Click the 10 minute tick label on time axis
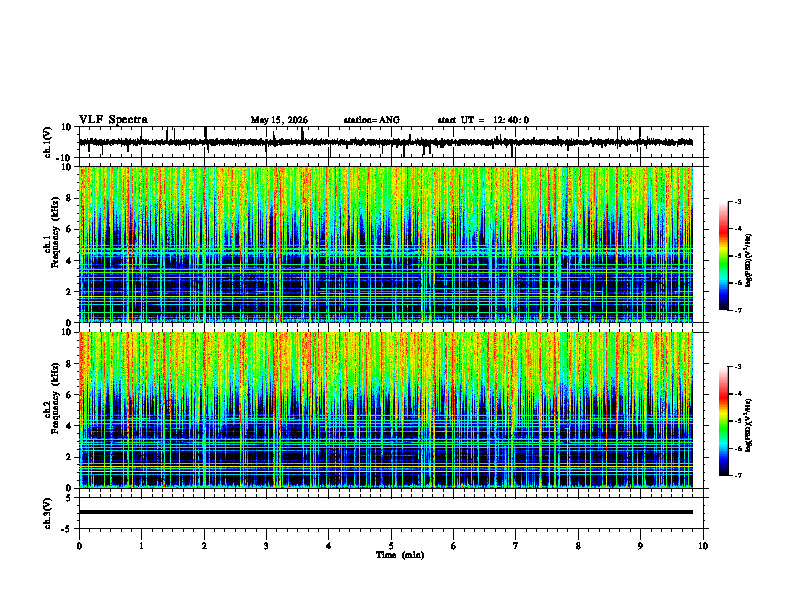This screenshot has width=792, height=612. tap(703, 546)
